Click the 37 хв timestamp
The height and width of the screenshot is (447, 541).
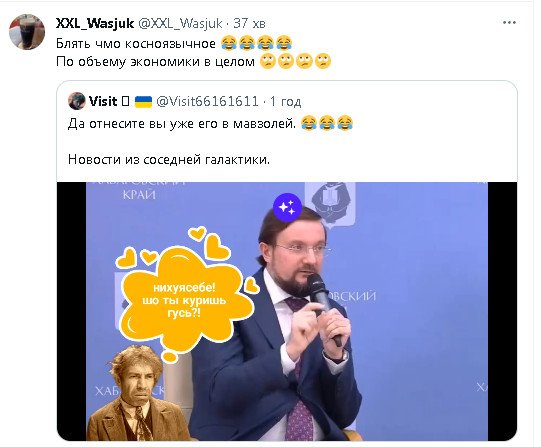pos(249,23)
